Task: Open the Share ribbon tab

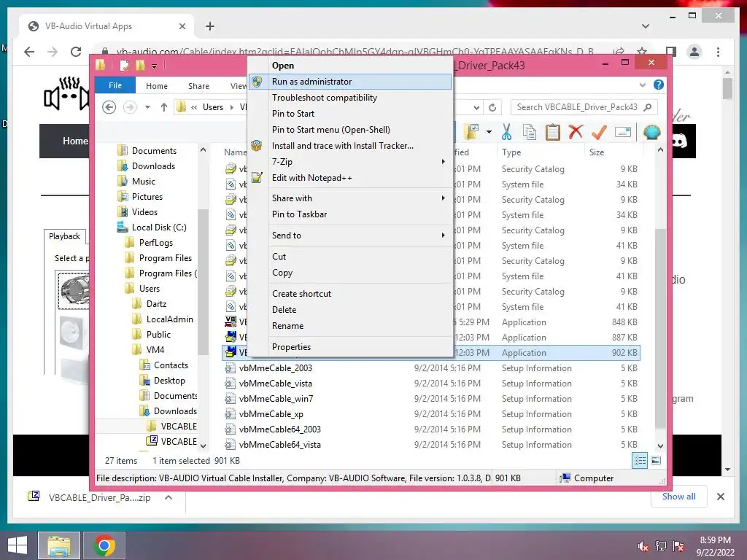Action: (x=198, y=86)
